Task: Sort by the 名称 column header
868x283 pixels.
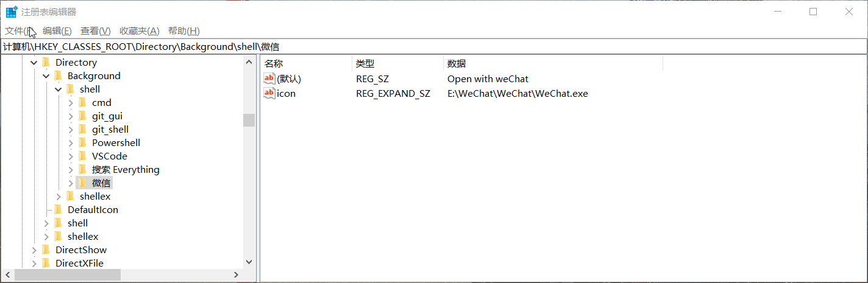Action: [x=306, y=64]
